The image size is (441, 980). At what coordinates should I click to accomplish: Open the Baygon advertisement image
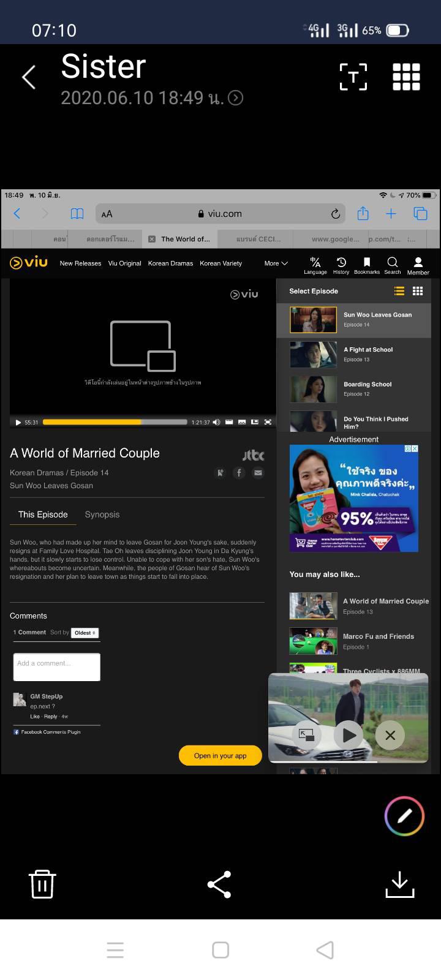(x=354, y=499)
